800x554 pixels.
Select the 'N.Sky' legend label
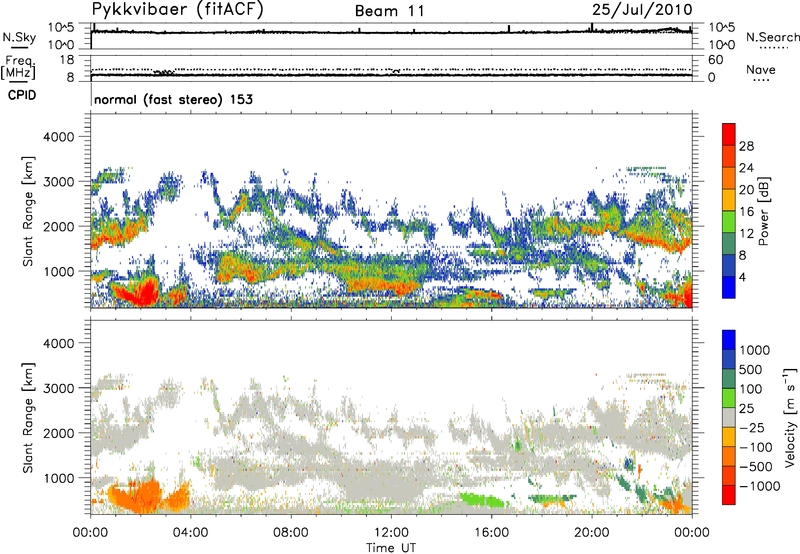pyautogui.click(x=19, y=37)
